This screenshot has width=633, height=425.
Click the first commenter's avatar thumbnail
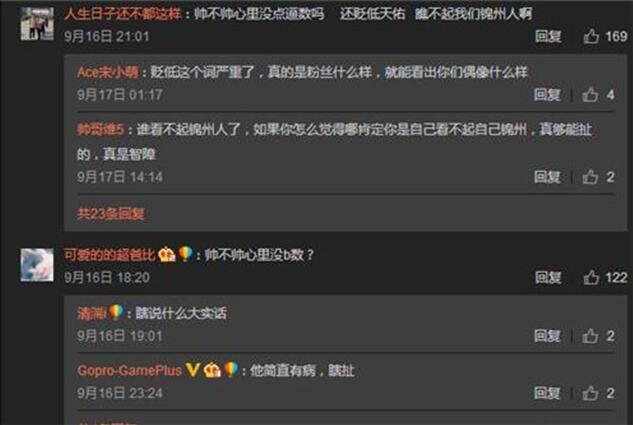click(x=37, y=24)
